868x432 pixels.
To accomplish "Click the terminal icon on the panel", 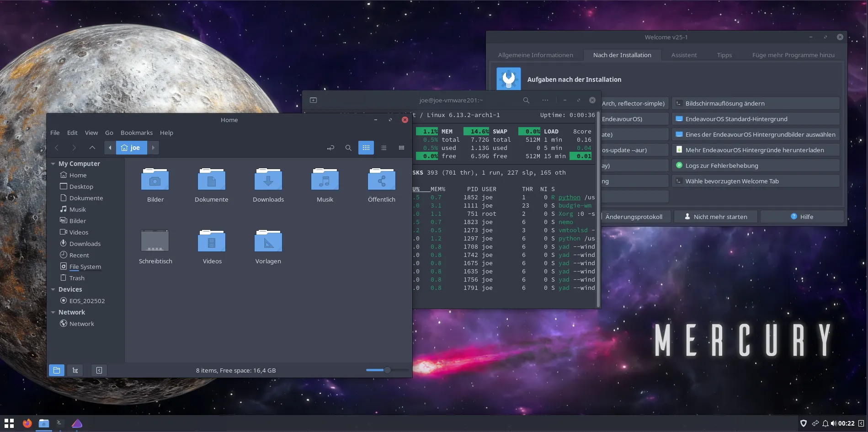I will point(60,423).
